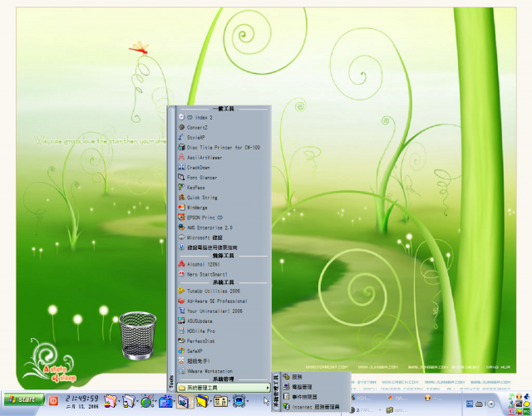This screenshot has width=532, height=416.
Task: Open ASUSUpdate from the menu
Action: (224, 321)
